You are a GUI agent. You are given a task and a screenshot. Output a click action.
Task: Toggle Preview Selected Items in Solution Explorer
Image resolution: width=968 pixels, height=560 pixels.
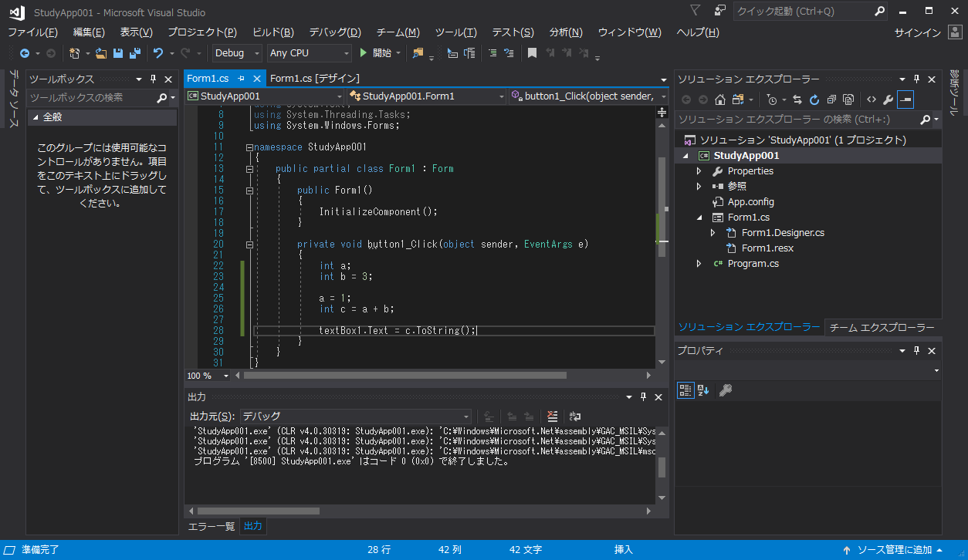tap(905, 100)
